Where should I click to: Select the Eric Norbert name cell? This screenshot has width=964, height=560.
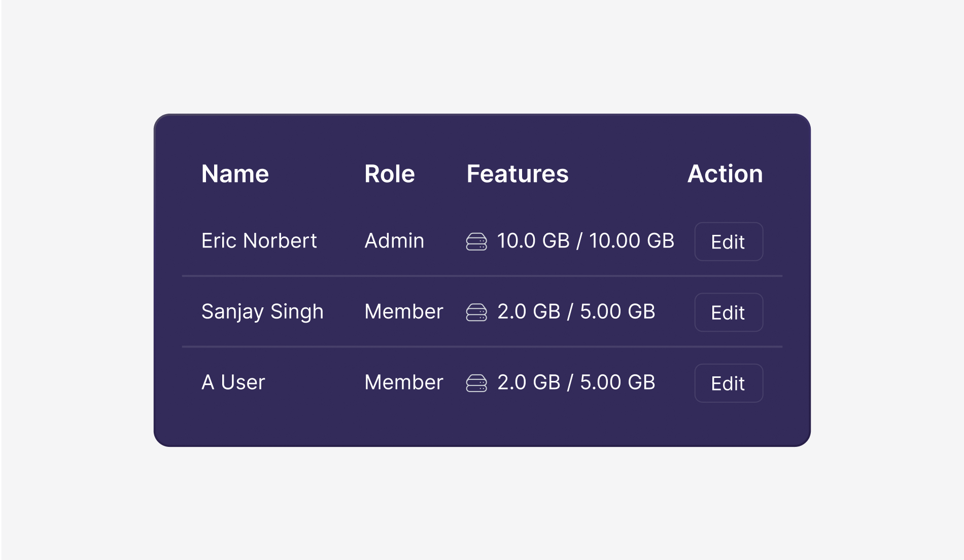259,241
